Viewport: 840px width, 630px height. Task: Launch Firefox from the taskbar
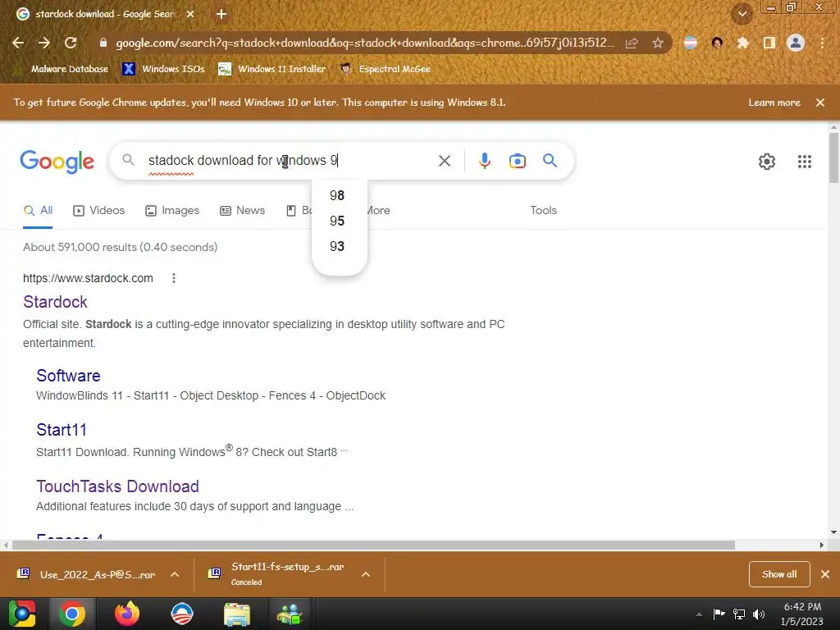127,614
